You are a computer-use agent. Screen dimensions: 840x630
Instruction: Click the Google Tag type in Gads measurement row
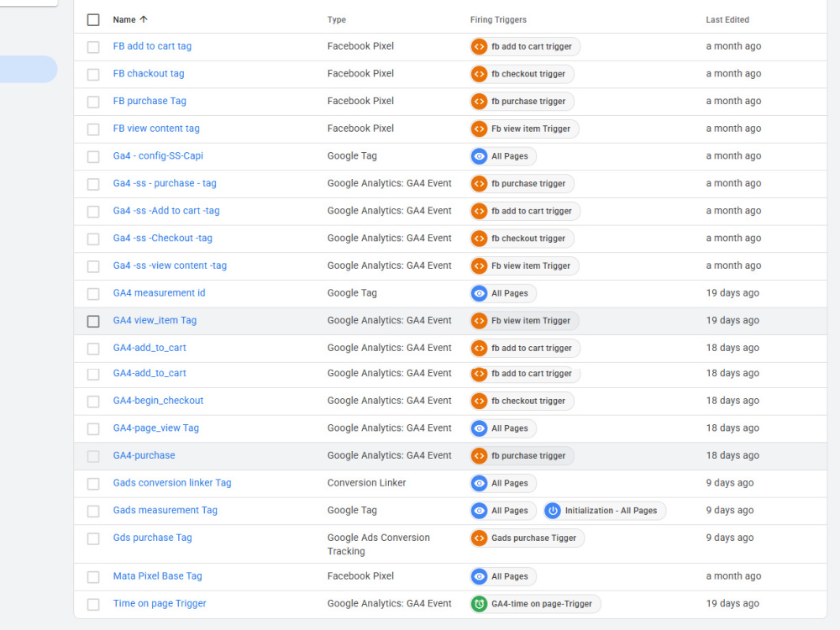click(x=352, y=510)
